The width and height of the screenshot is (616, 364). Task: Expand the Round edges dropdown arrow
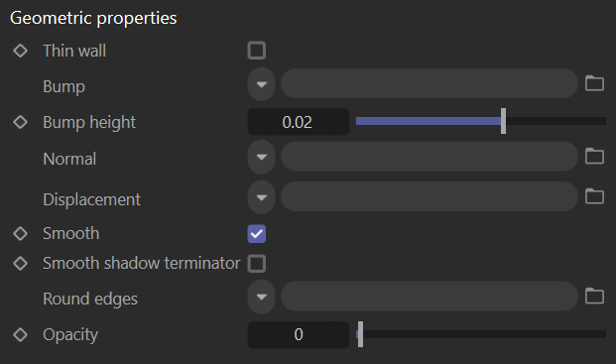(262, 297)
